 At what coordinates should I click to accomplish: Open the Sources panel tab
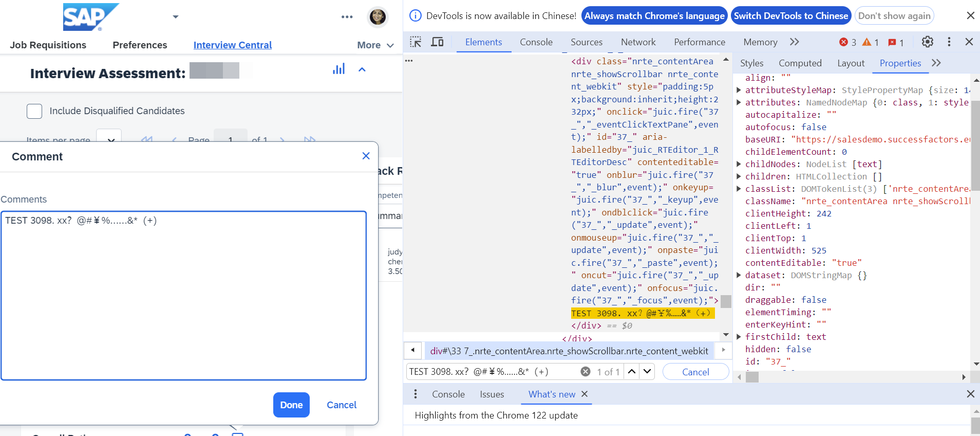click(x=587, y=42)
